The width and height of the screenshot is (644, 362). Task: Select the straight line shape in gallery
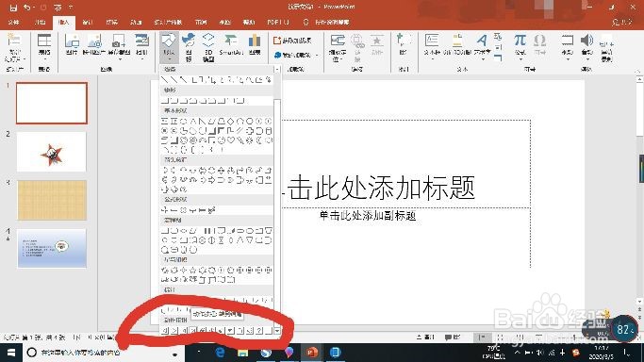tap(165, 79)
